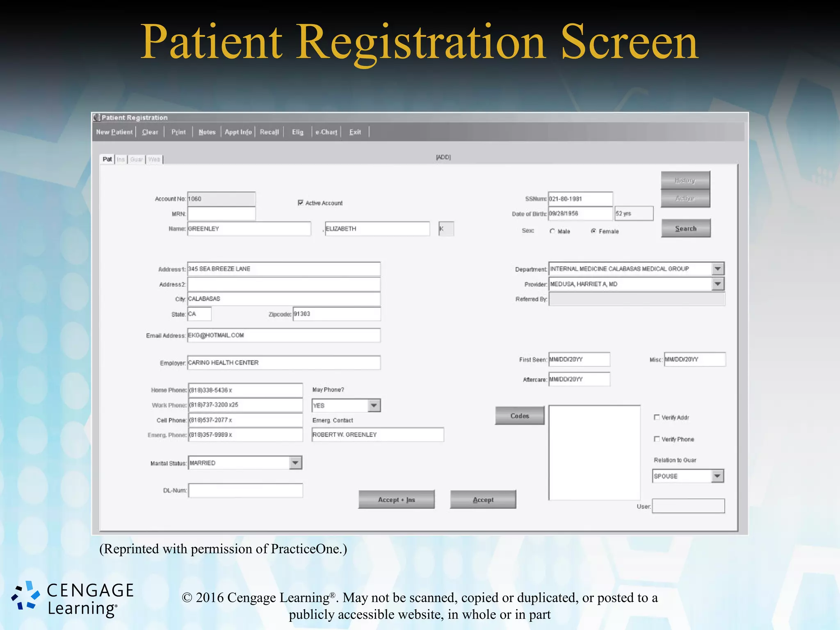The height and width of the screenshot is (630, 840).
Task: Click the Account No field
Action: tap(221, 199)
